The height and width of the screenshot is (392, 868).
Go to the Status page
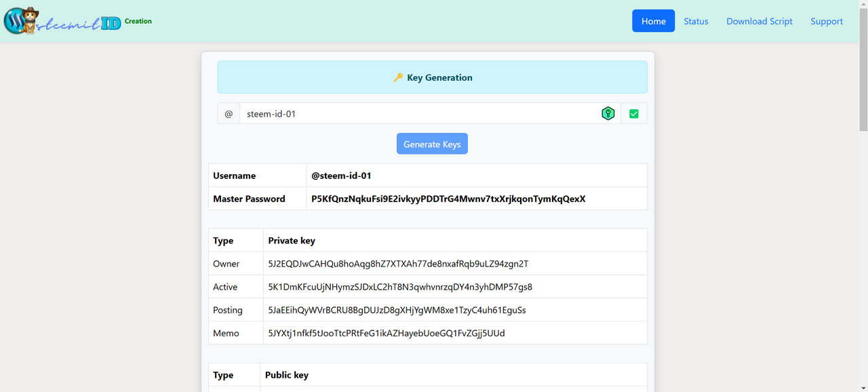coord(696,21)
